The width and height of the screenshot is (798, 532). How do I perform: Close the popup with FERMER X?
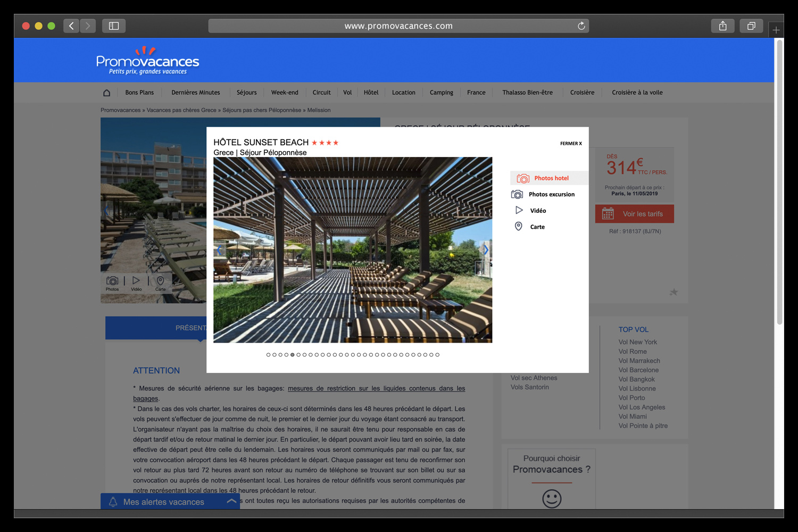tap(570, 144)
